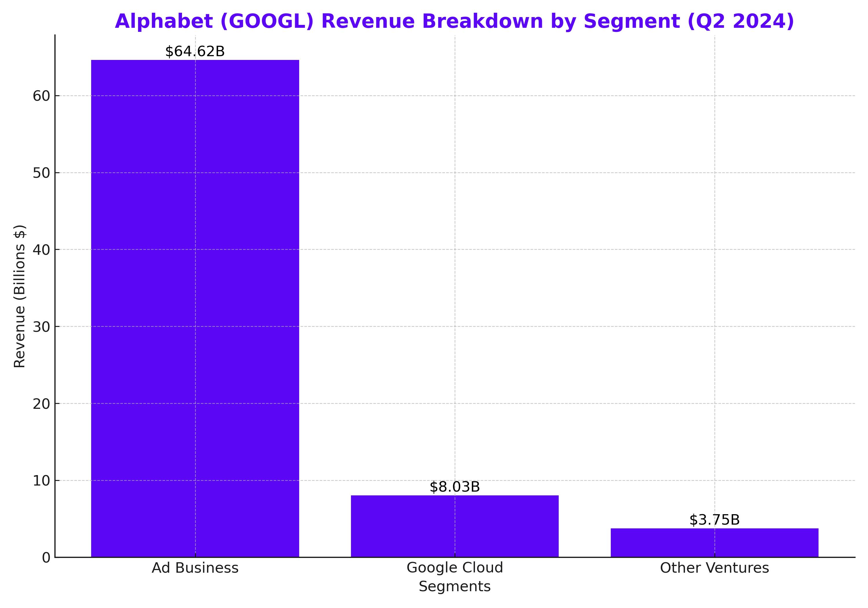Click the 30 tick label on y-axis
868x608 pixels.
41,327
